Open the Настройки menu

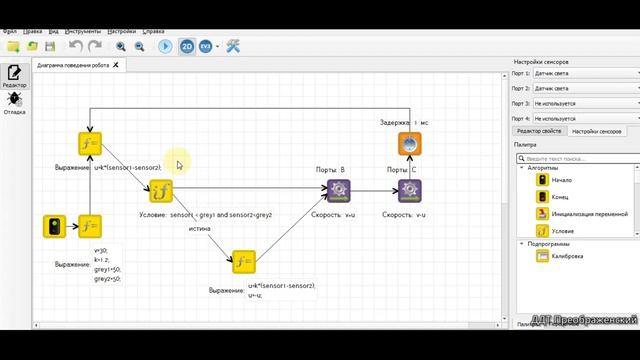pos(122,31)
